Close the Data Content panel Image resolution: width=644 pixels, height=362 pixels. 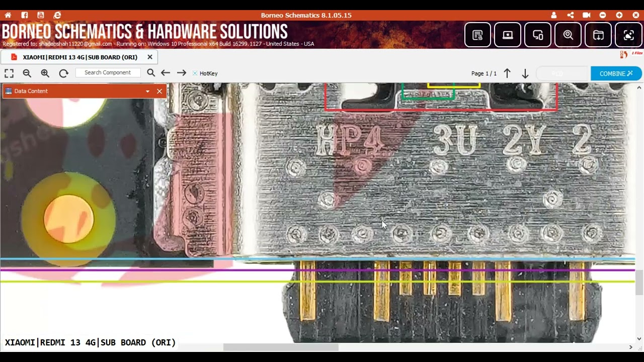(159, 91)
